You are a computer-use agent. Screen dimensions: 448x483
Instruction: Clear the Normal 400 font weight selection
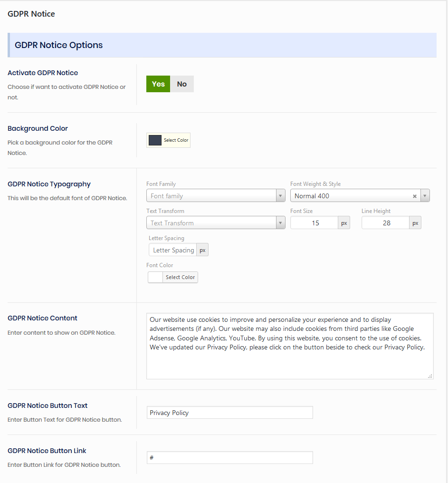(x=414, y=196)
